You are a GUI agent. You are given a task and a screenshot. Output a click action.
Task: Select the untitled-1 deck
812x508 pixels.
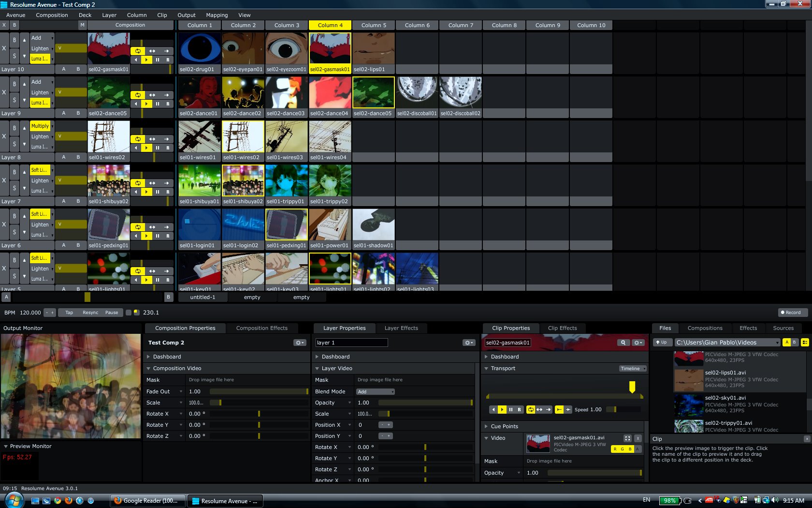[203, 297]
